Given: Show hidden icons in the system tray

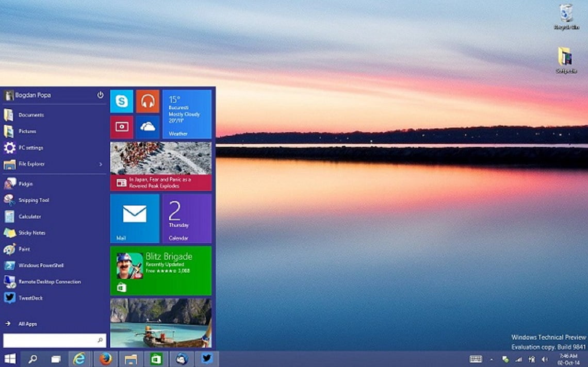Looking at the screenshot, I should click(492, 359).
